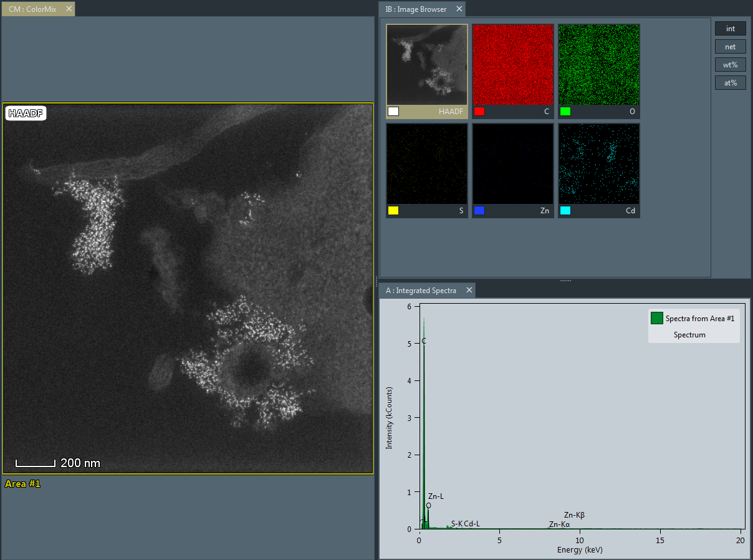Screen dimensions: 753x560
Task: Select the A : Integrated Spectra tab
Action: point(422,290)
